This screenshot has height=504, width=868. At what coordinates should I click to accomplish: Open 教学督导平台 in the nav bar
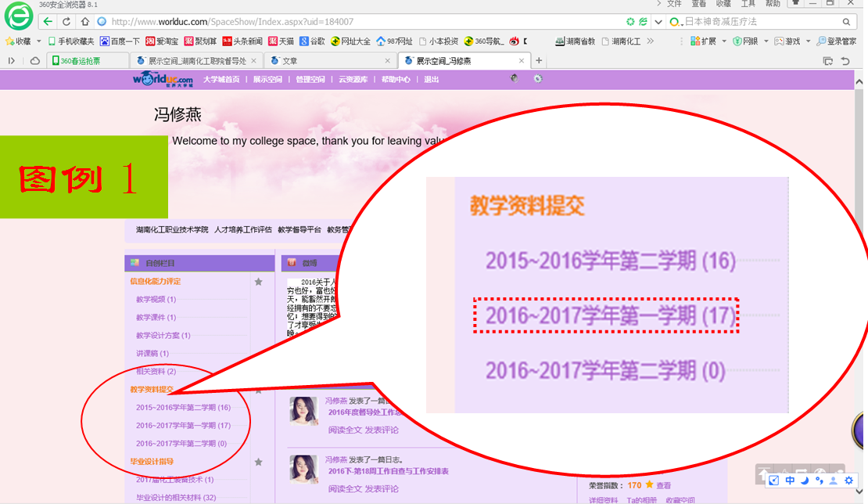[299, 229]
